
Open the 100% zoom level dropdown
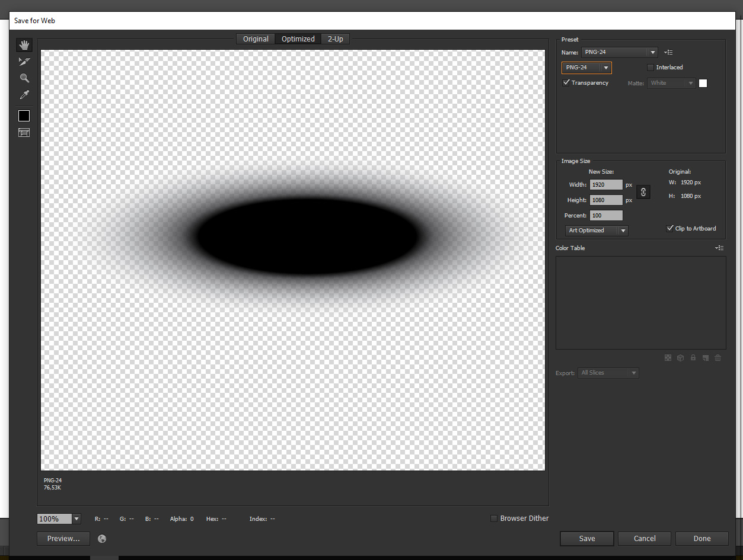[x=76, y=519]
